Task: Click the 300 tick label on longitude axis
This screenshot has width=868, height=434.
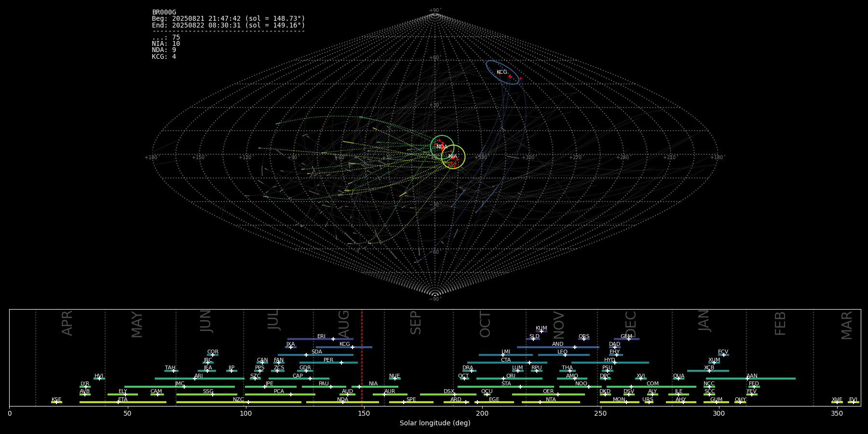Action: (719, 413)
